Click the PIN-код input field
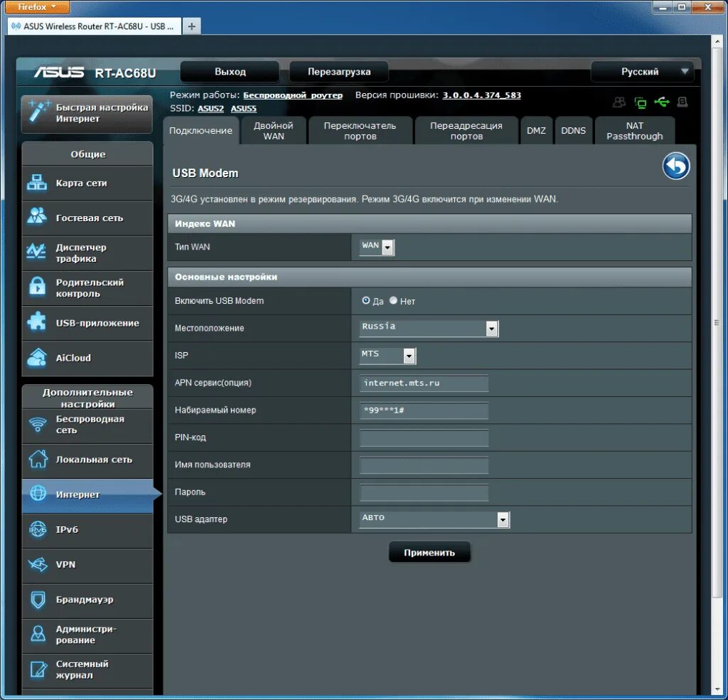 424,437
